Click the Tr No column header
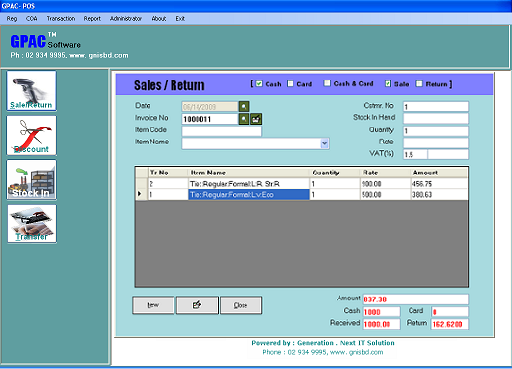This screenshot has width=512, height=369. coord(168,173)
